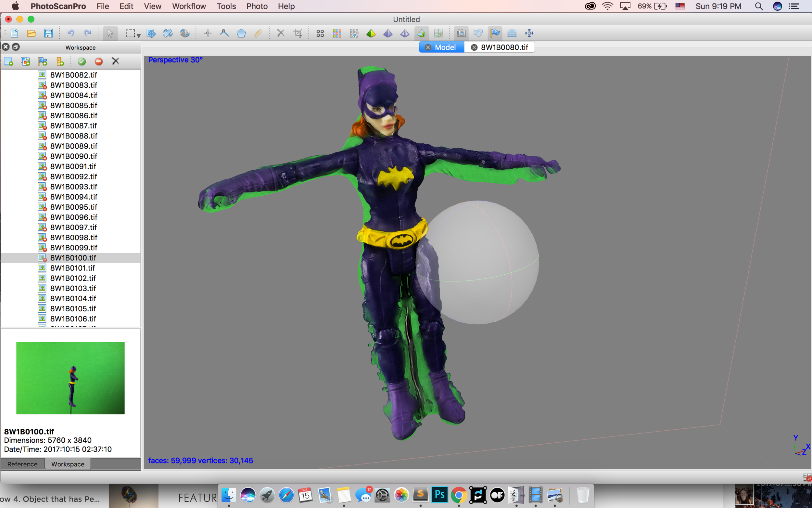Toggle Show Shapes in toolbar
Screen dimensions: 812x508
(478, 33)
